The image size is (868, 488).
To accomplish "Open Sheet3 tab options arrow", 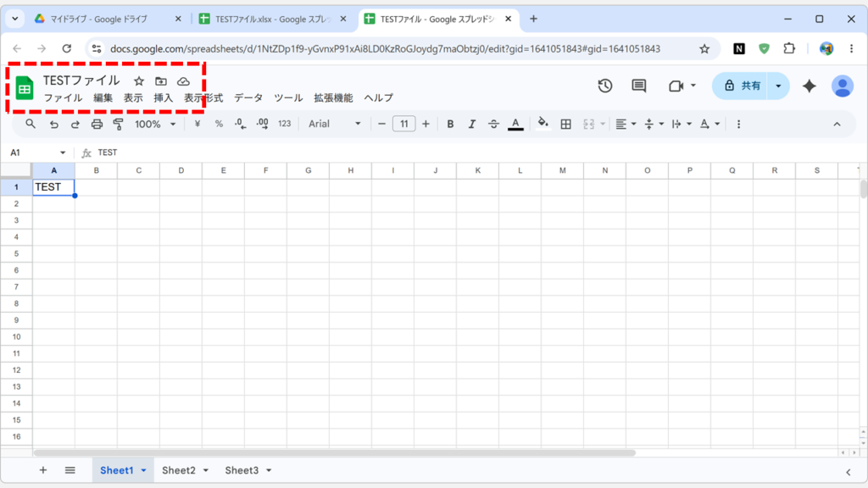I will (269, 470).
